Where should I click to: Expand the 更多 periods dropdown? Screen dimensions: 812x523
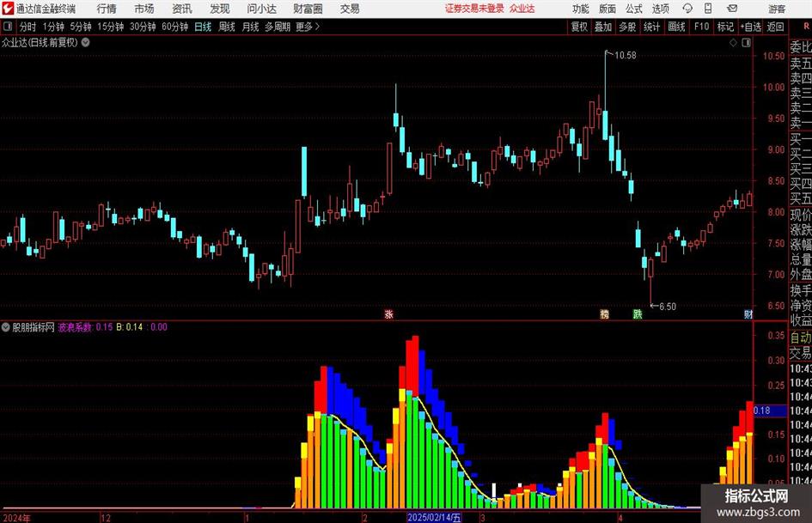click(308, 27)
